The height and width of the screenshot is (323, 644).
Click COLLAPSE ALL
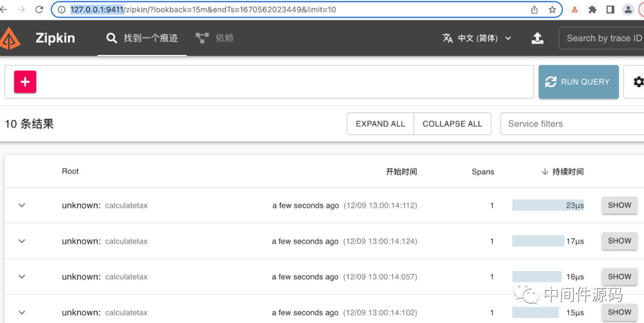click(452, 124)
